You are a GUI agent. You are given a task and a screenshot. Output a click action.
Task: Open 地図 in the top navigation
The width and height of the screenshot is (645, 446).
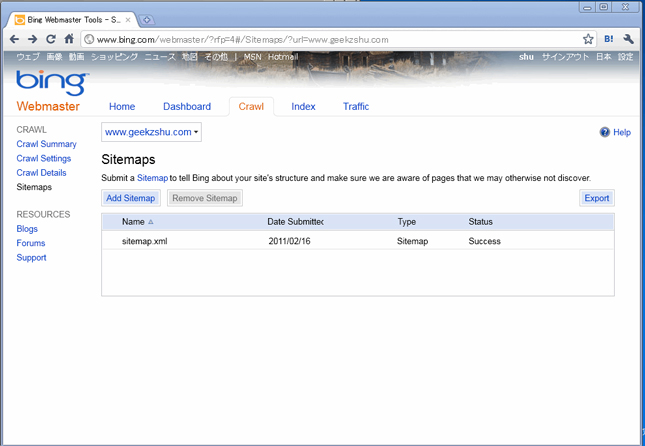coord(190,57)
